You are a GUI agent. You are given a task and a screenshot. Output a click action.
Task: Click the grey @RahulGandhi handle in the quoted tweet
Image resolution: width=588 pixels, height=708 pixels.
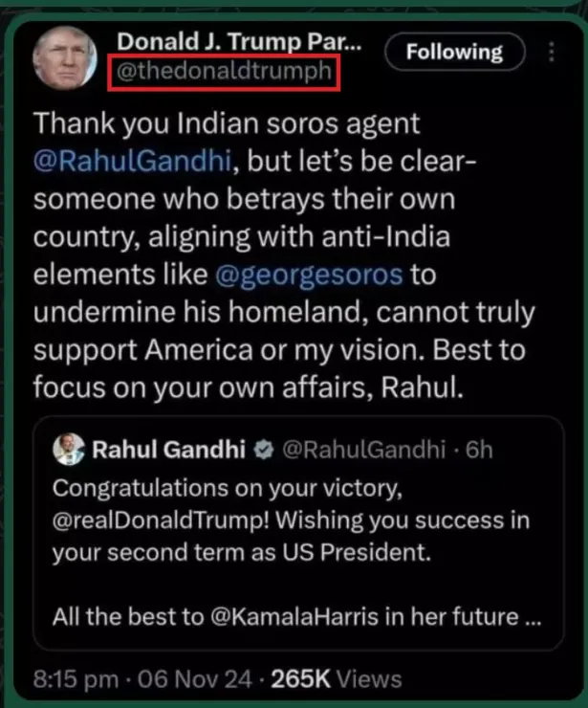(362, 449)
